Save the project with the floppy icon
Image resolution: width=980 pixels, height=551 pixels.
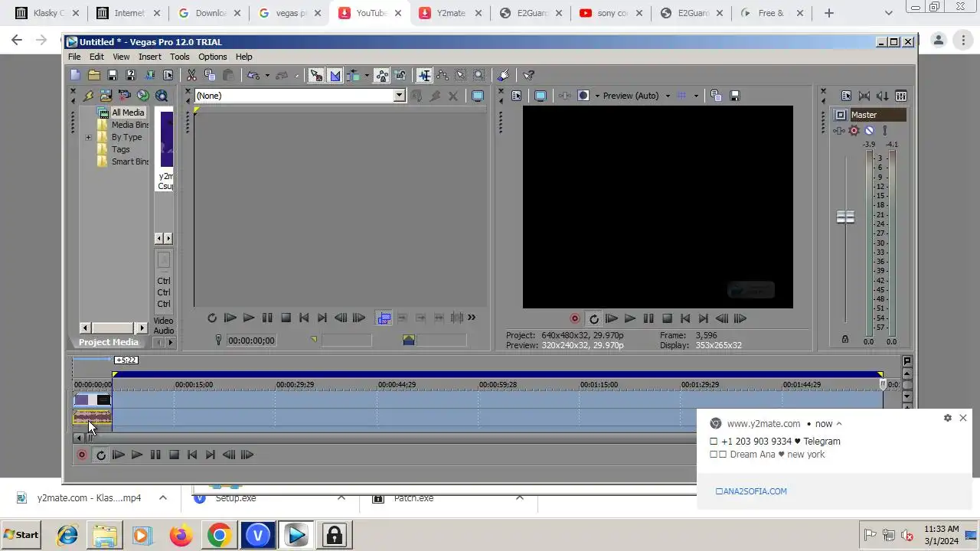[x=112, y=75]
